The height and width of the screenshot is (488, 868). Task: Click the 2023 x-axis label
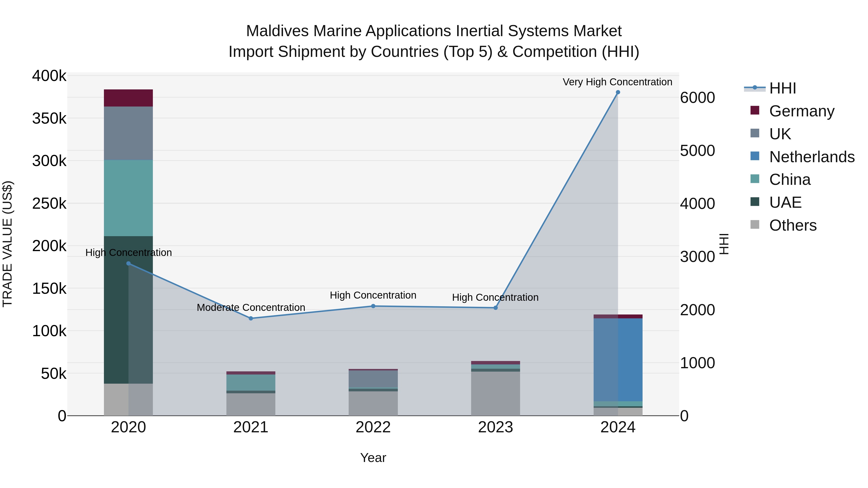coord(495,427)
